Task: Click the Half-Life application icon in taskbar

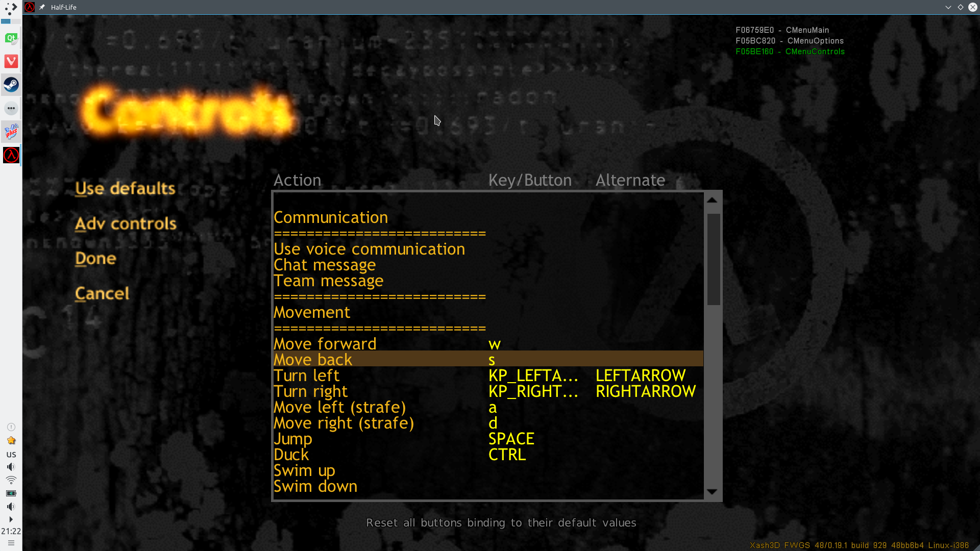Action: pyautogui.click(x=11, y=156)
